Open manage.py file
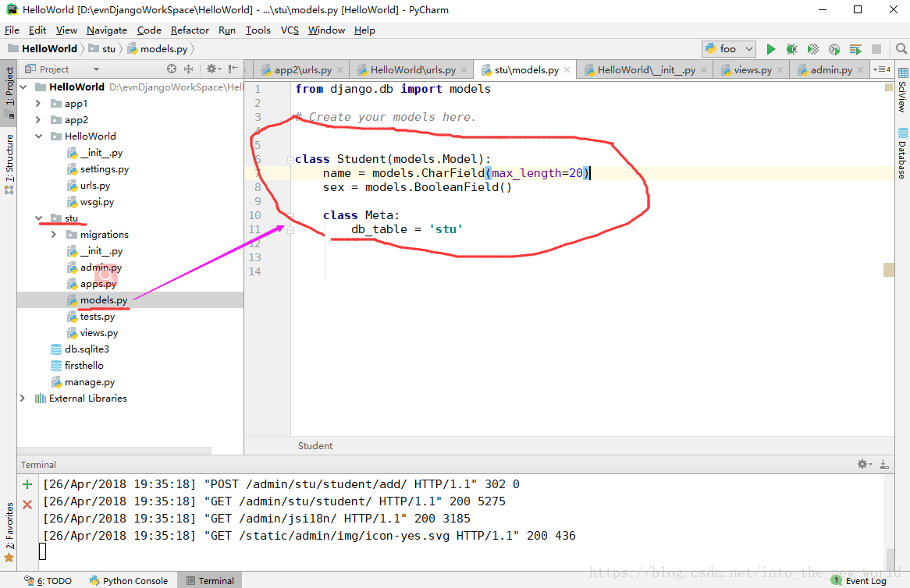Image resolution: width=910 pixels, height=588 pixels. tap(90, 382)
